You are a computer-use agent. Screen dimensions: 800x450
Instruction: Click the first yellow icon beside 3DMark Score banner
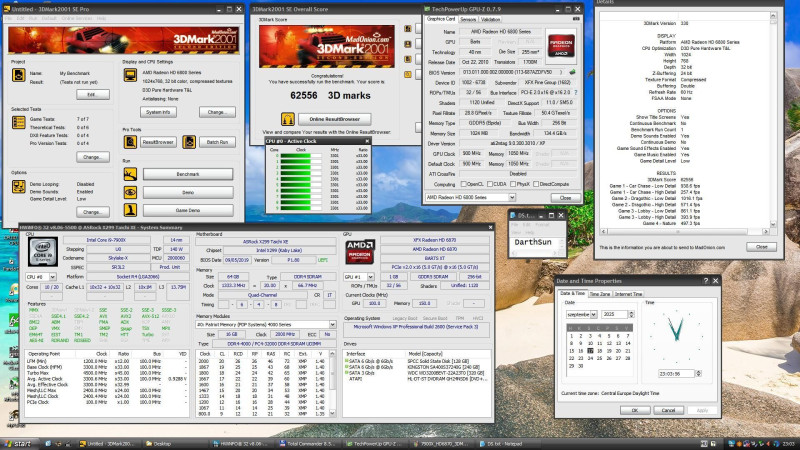(408, 29)
